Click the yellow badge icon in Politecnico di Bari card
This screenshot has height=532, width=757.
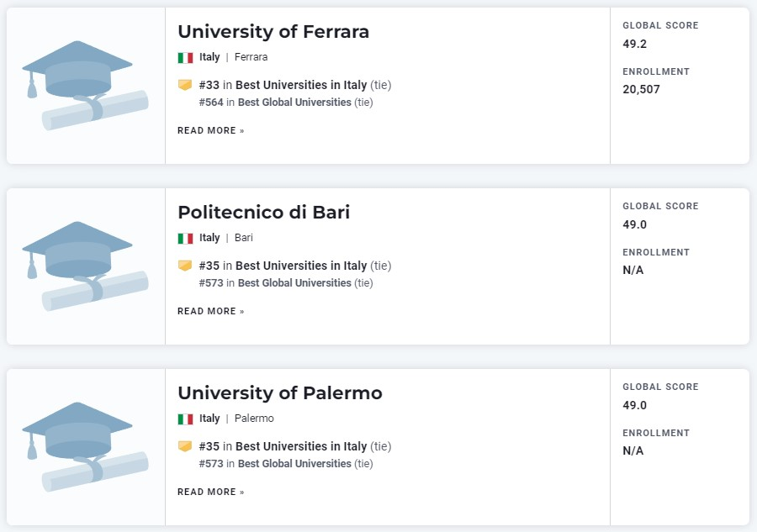185,266
